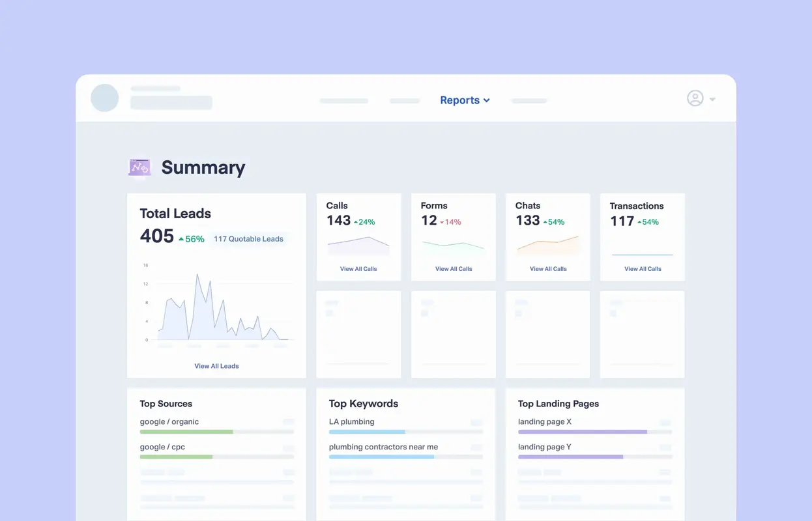Switch to the Top Keywords section
812x521 pixels.
(364, 403)
